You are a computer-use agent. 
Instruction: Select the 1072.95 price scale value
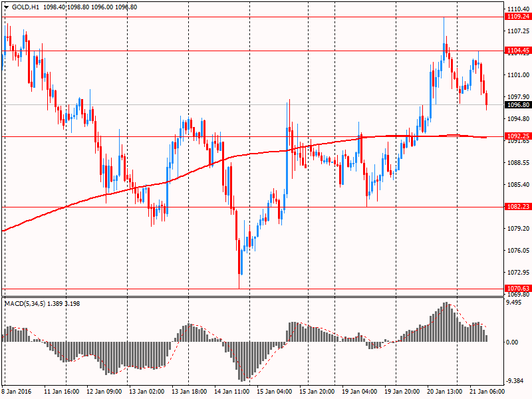click(x=518, y=272)
